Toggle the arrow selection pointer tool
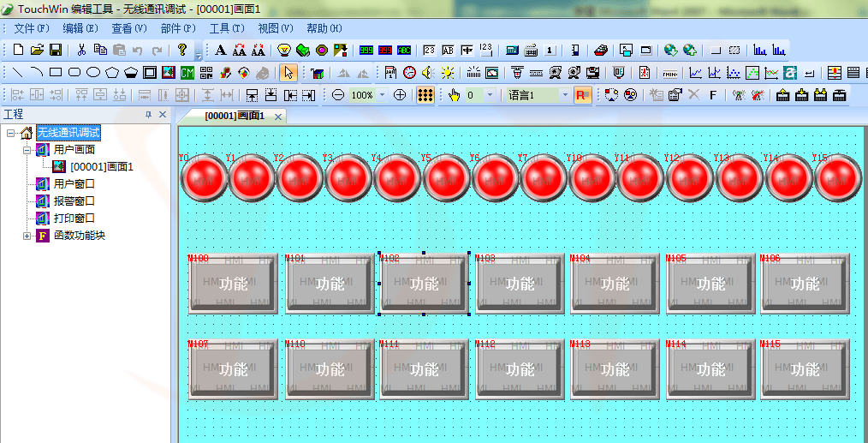The width and height of the screenshot is (868, 443). click(288, 73)
